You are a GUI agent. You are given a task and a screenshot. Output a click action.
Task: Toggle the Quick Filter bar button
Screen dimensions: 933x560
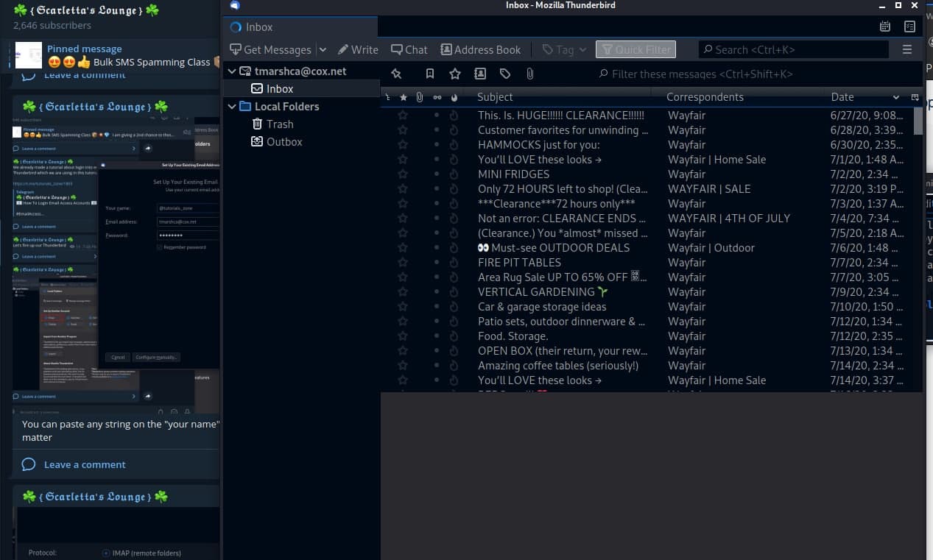point(636,49)
